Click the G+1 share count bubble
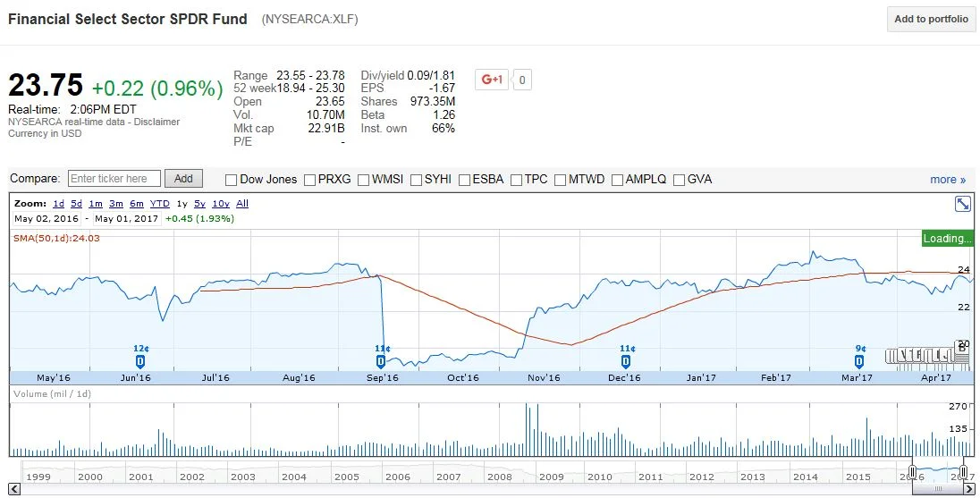This screenshot has width=980, height=498. pos(522,80)
